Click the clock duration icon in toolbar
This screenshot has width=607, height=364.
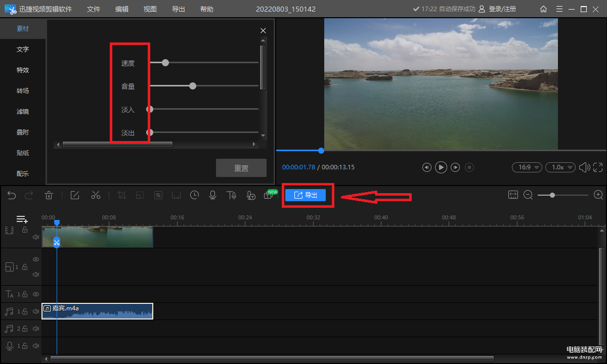coord(194,195)
